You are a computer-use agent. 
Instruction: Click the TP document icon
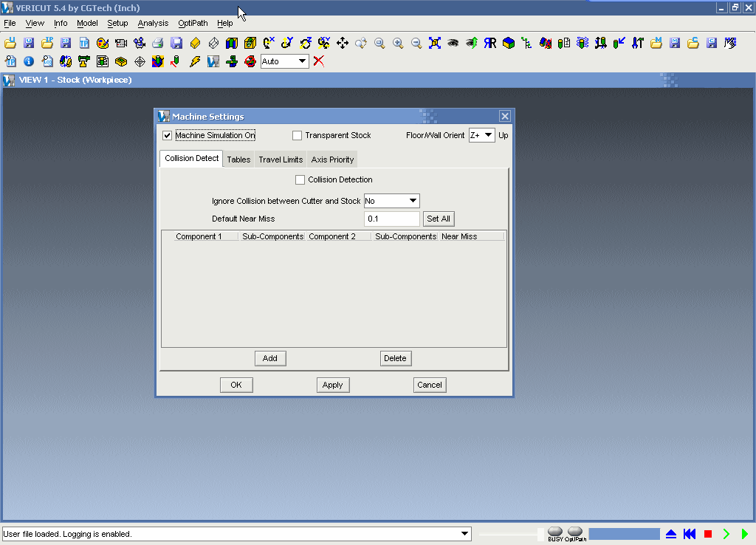pyautogui.click(x=84, y=43)
